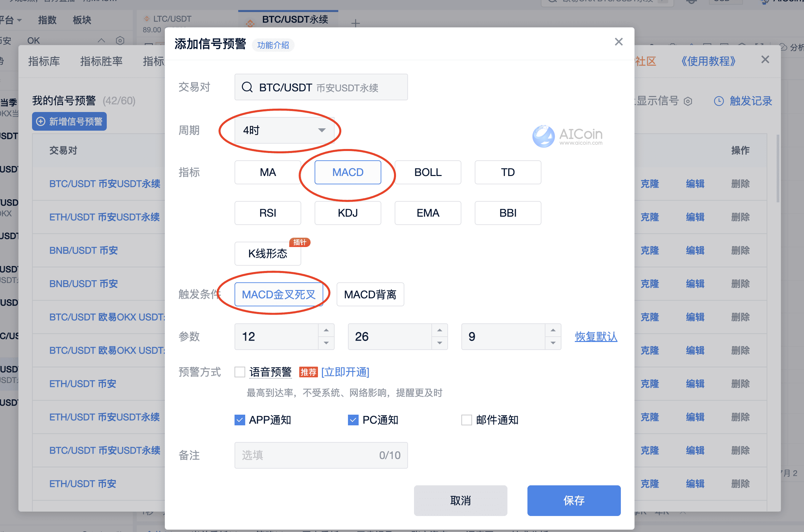The image size is (804, 532).
Task: Click the sidebar settings hexagon icon
Action: (120, 41)
